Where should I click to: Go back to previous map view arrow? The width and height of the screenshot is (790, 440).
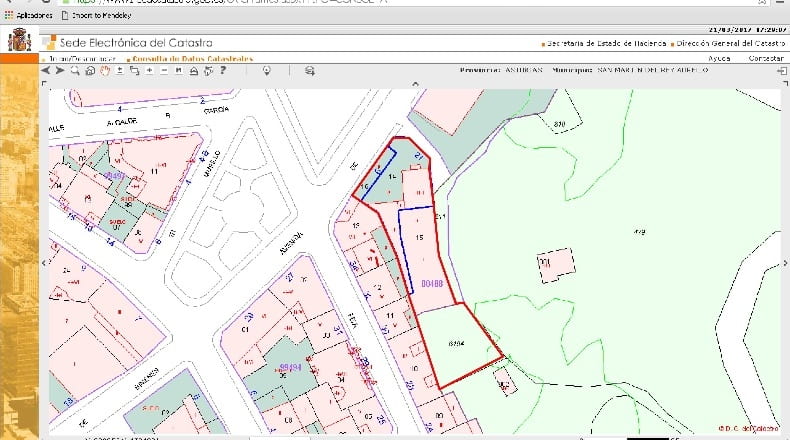click(46, 71)
